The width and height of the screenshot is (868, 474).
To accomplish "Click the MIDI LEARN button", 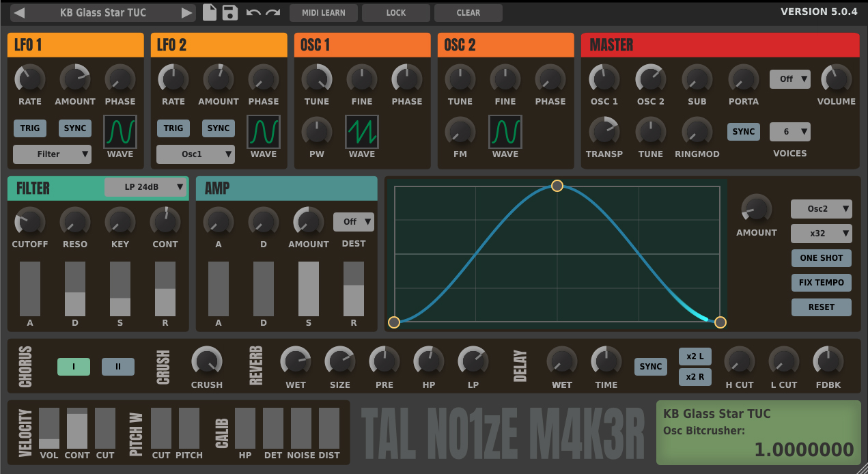I will point(324,13).
